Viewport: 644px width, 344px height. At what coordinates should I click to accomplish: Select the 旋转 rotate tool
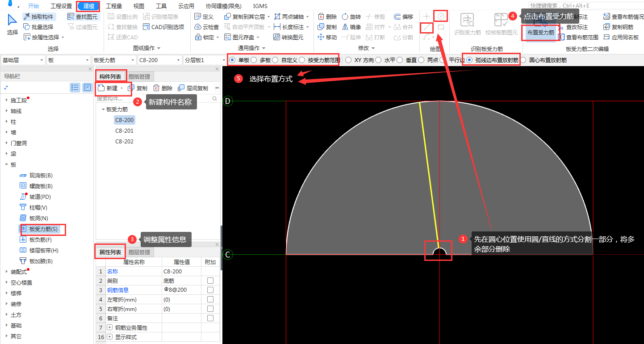click(351, 17)
